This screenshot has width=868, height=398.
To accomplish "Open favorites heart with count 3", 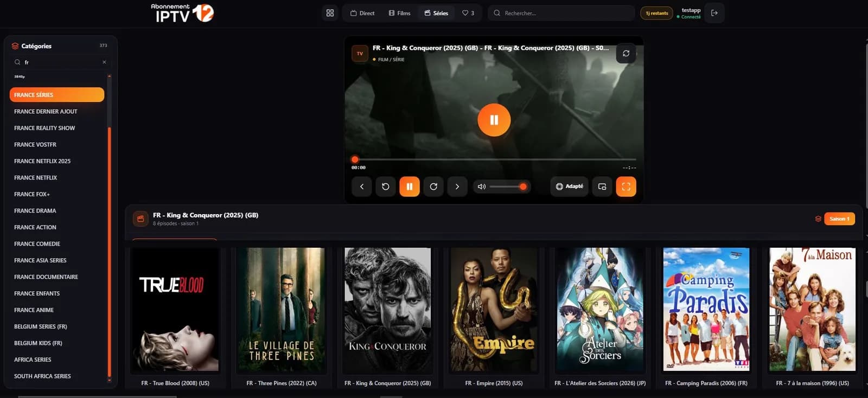I will [x=468, y=13].
